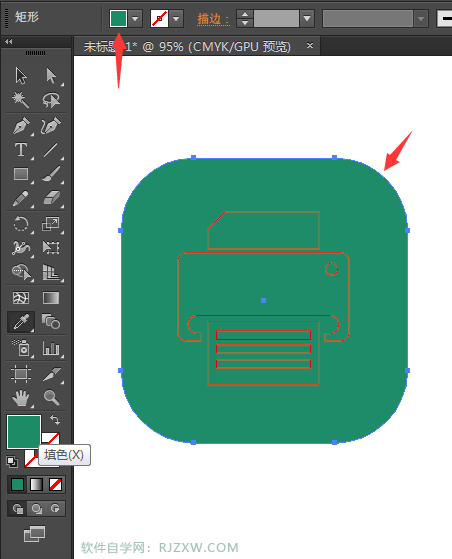Pick the Eraser tool
The width and height of the screenshot is (452, 559).
[51, 198]
